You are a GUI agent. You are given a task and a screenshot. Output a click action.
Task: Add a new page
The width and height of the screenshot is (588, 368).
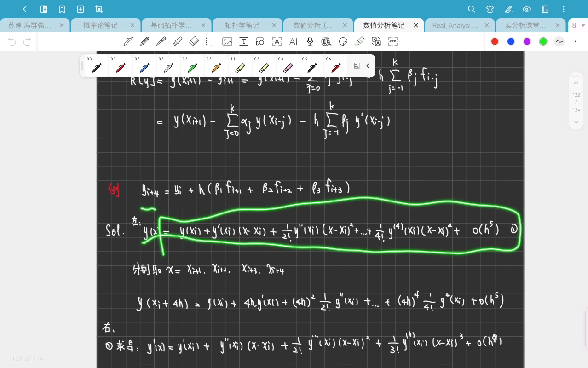pyautogui.click(x=81, y=9)
